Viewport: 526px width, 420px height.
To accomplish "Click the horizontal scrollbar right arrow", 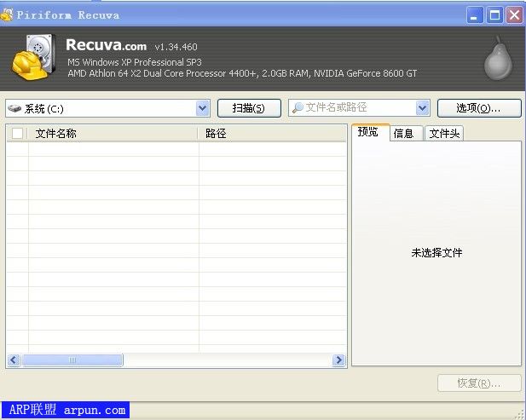I will click(338, 360).
